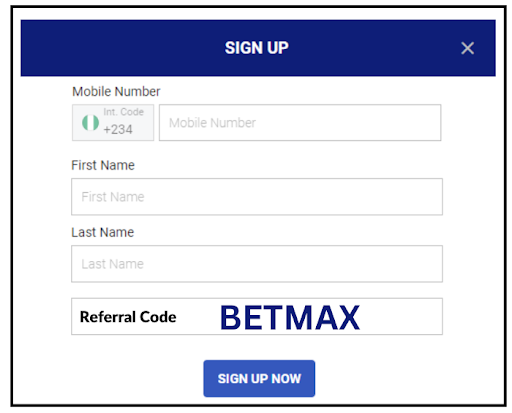Click the Mobile Number label above the field
512x413 pixels.
pyautogui.click(x=116, y=92)
